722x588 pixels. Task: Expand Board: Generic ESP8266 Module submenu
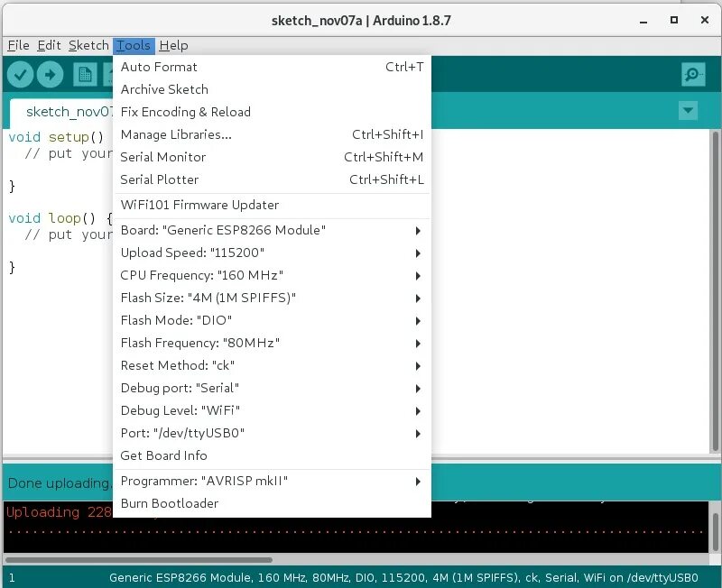pos(272,231)
